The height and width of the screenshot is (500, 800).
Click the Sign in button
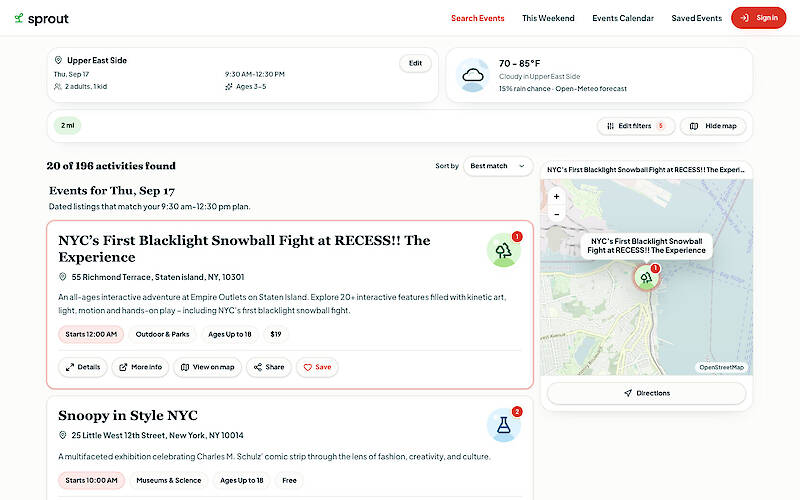click(x=759, y=18)
